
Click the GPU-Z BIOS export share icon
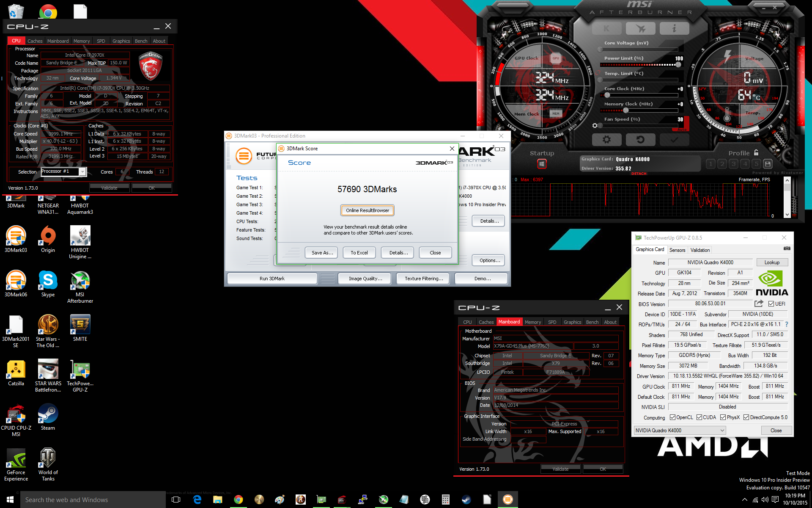(759, 304)
